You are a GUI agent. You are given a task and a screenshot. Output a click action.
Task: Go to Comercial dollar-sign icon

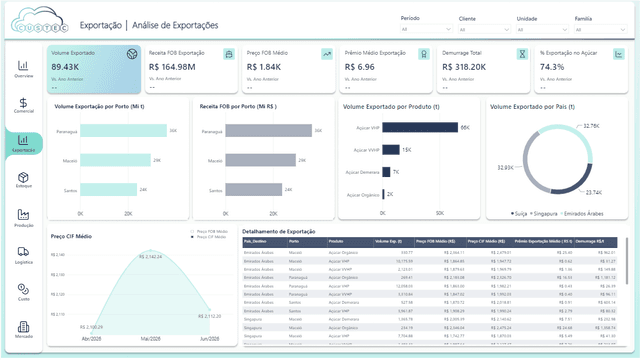23,102
